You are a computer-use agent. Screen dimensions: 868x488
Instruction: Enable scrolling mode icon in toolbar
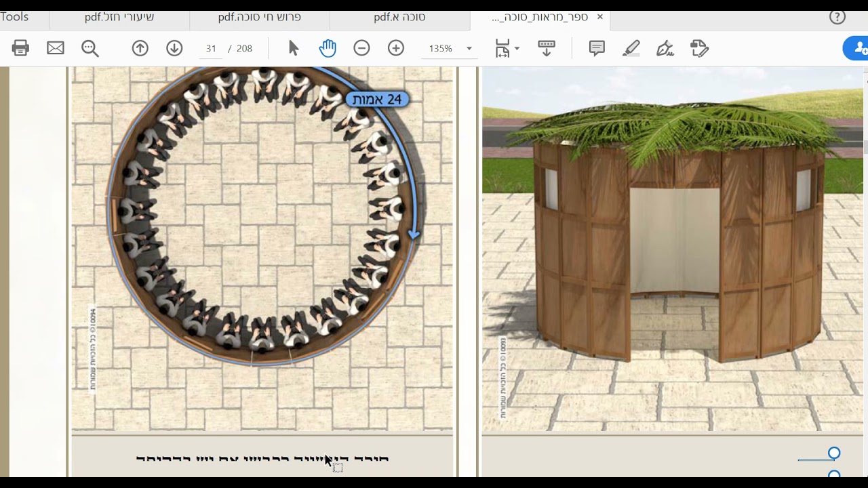[x=546, y=48]
